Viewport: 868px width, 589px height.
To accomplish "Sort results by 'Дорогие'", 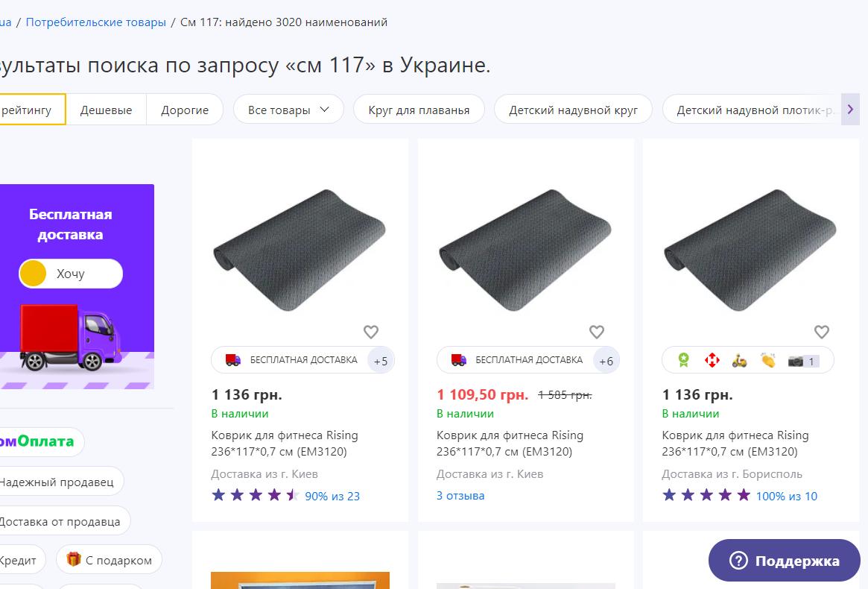I will point(185,110).
